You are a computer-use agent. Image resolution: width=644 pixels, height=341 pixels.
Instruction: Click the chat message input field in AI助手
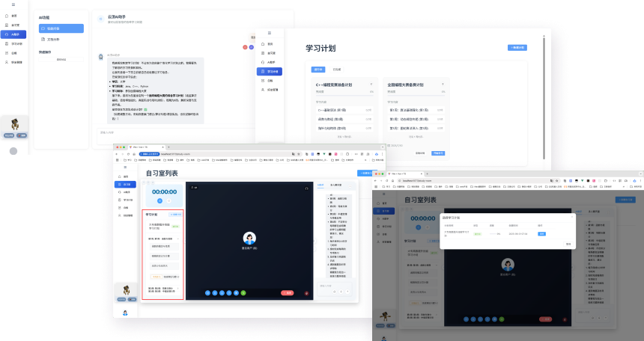click(x=172, y=132)
